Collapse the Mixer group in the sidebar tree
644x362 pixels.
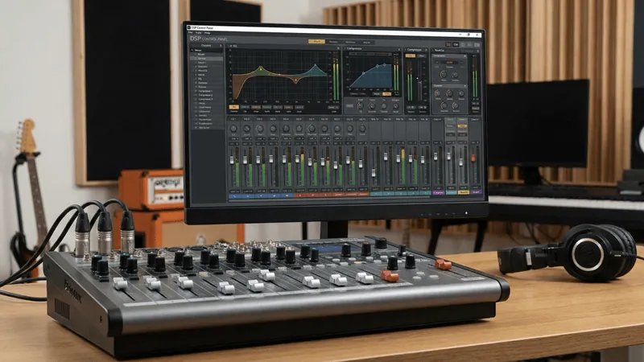[192, 50]
